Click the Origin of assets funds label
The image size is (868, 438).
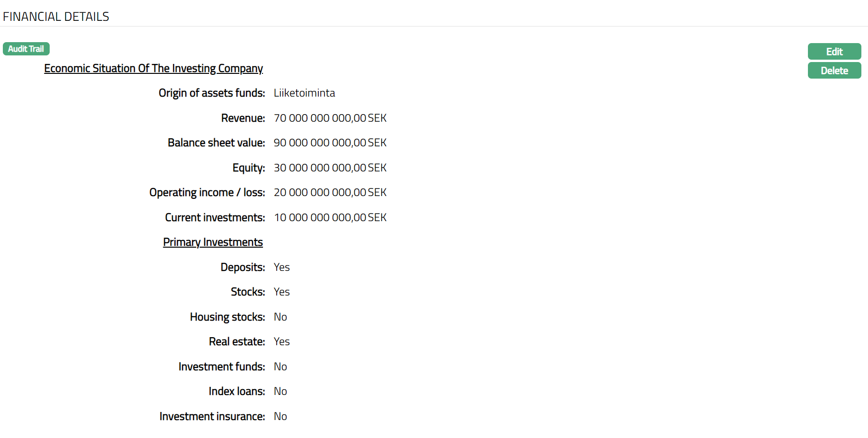(x=211, y=93)
